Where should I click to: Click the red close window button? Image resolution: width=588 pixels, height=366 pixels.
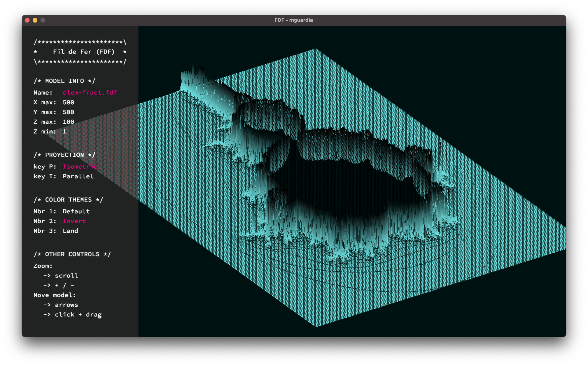pyautogui.click(x=27, y=20)
